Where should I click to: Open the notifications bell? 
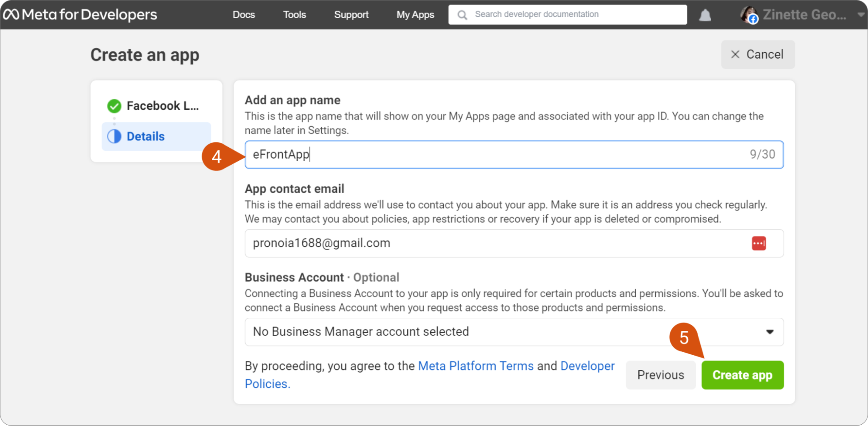tap(705, 15)
